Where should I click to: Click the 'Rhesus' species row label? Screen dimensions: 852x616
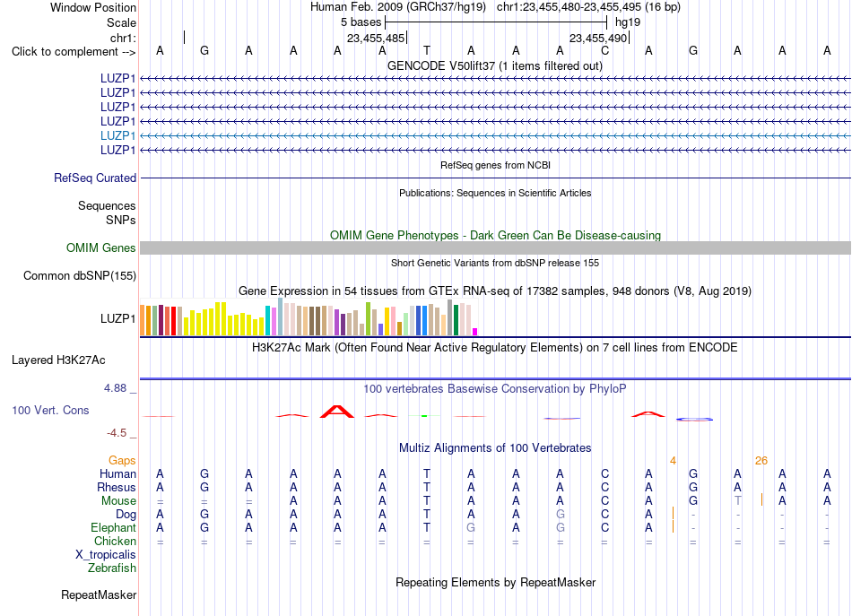point(117,487)
